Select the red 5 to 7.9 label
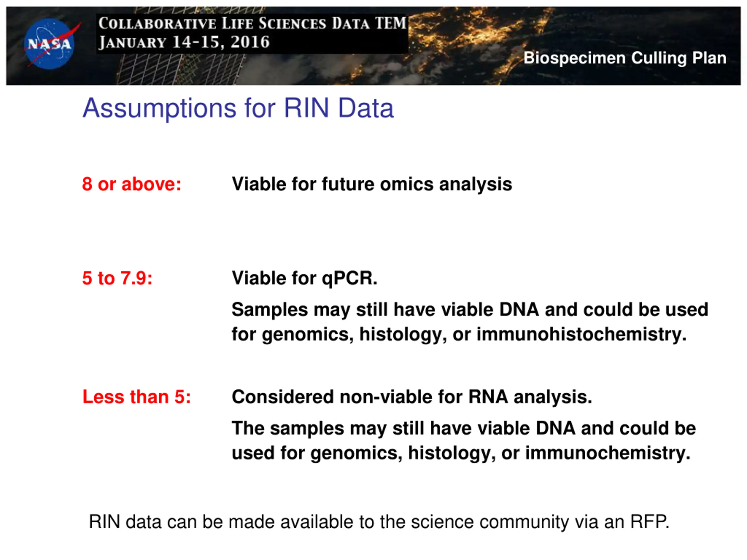This screenshot has width=747, height=560. point(117,278)
